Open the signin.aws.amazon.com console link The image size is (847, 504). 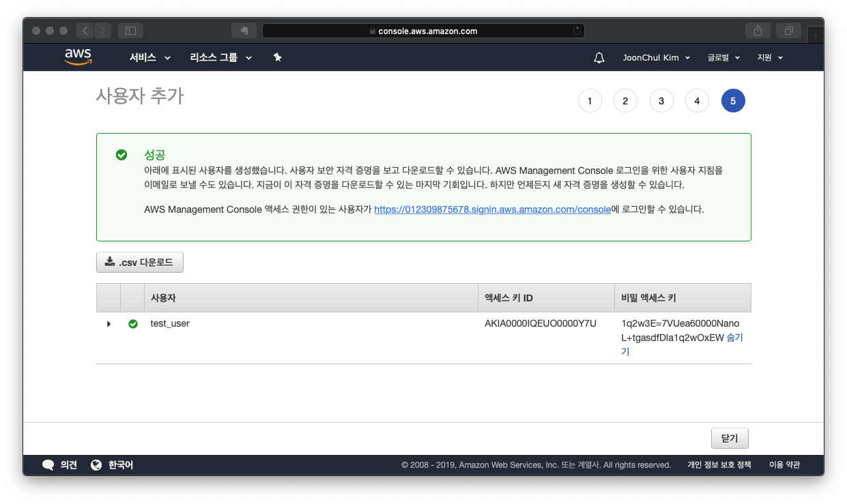click(x=492, y=209)
